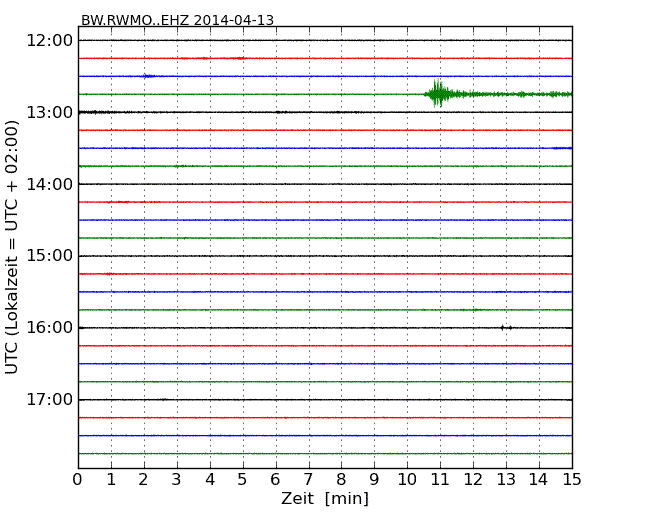Viewport: 650px width, 520px height.
Task: Click the 12:00 time label
Action: (49, 41)
